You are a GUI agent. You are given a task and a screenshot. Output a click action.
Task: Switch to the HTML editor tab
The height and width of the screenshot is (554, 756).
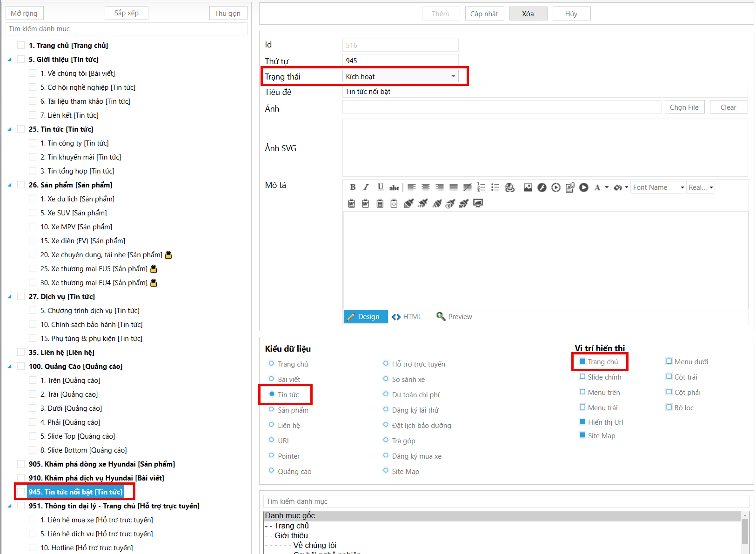(x=407, y=317)
